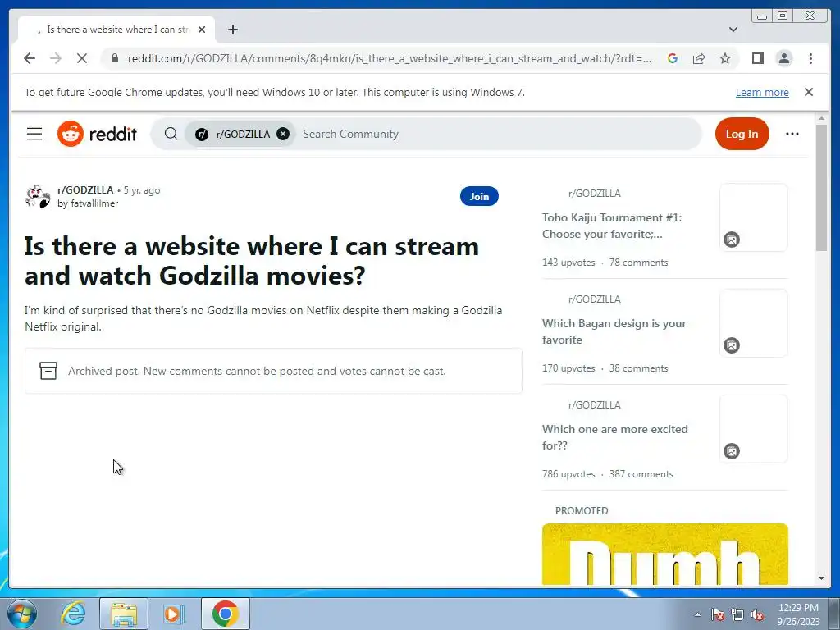Image resolution: width=840 pixels, height=630 pixels.
Task: Open r/GODZILLA link above the post
Action: click(x=85, y=190)
